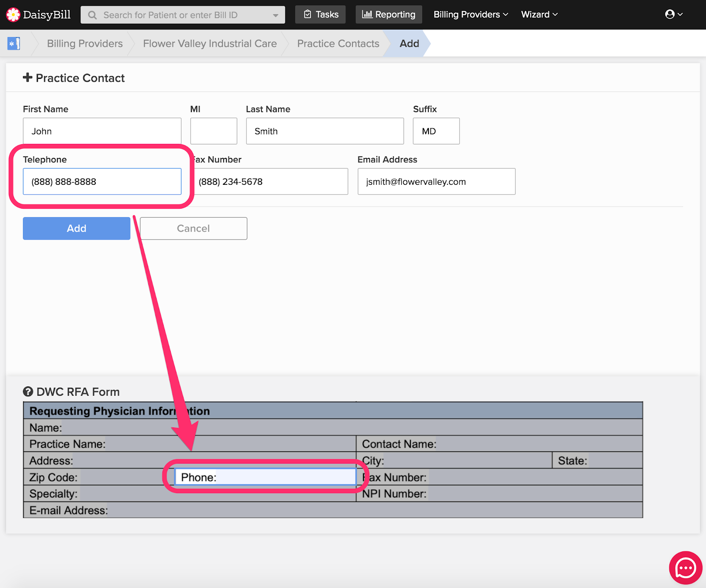This screenshot has width=706, height=588.
Task: Focus the empty MI input field
Action: click(x=214, y=131)
